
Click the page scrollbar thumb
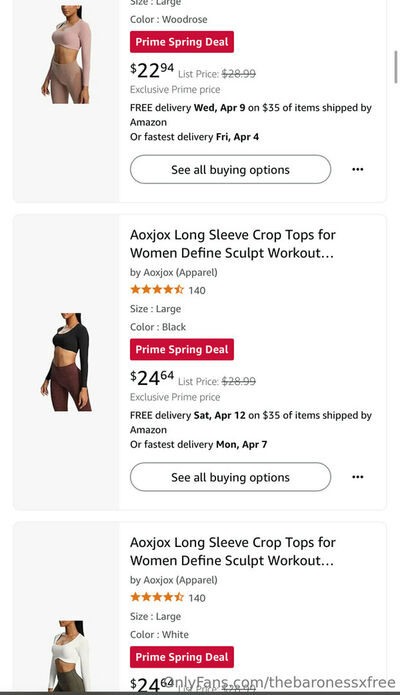point(396,67)
